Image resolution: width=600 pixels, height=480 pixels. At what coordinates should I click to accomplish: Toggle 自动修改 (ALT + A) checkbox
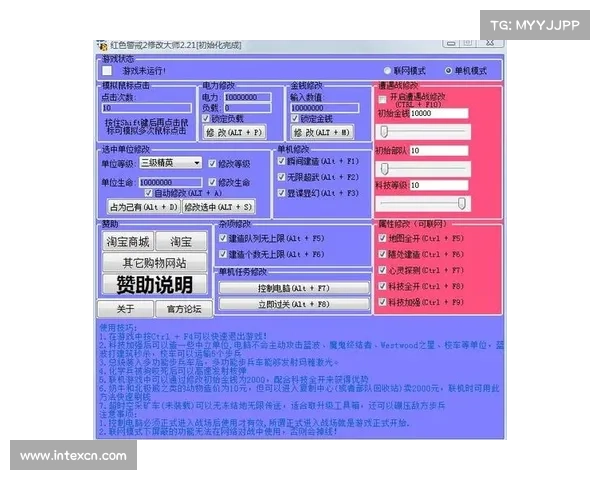pyautogui.click(x=149, y=193)
